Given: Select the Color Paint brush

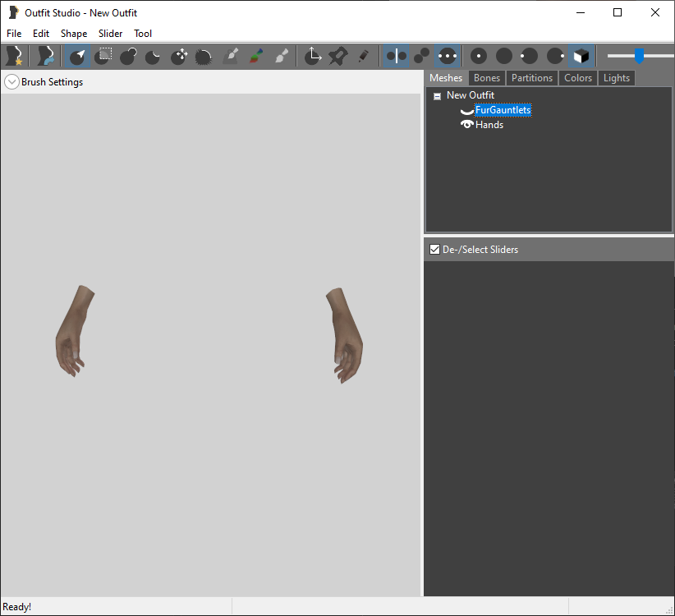Looking at the screenshot, I should 256,56.
